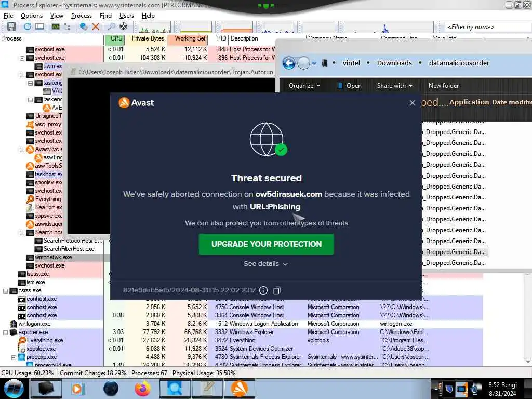Click the Refresh Now toolbar icon
Image resolution: width=532 pixels, height=399 pixels.
[x=27, y=26]
